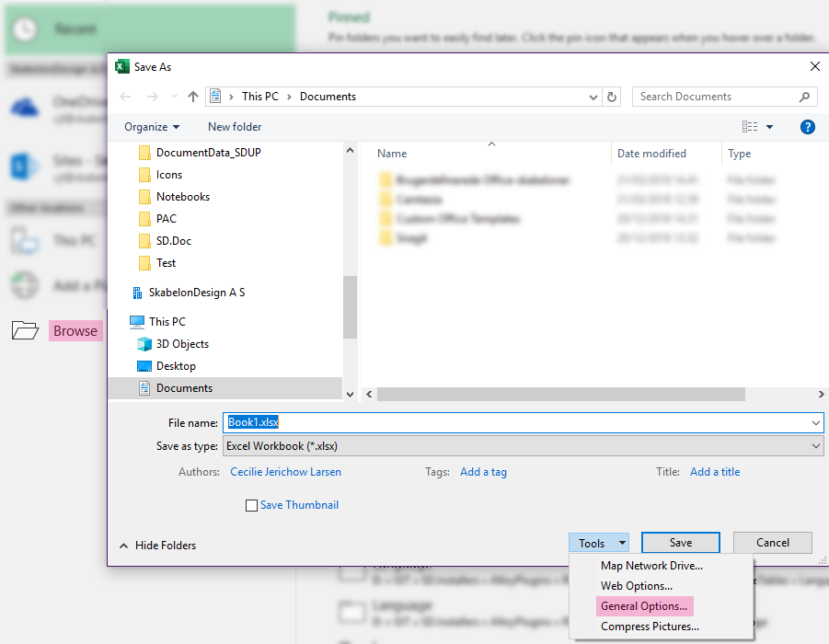
Task: Click the Back navigation arrow
Action: coord(125,97)
